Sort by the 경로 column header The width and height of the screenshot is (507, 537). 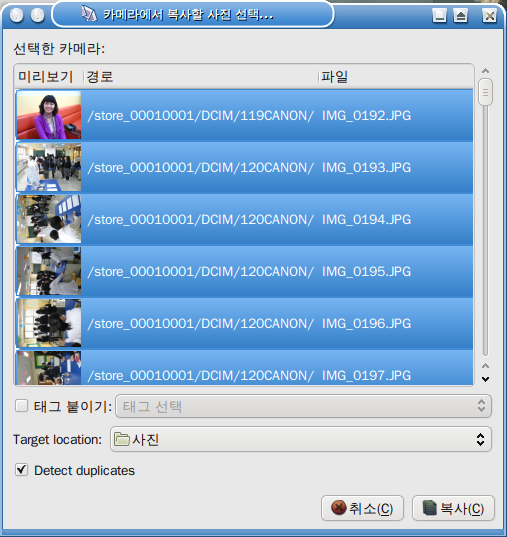[x=201, y=76]
